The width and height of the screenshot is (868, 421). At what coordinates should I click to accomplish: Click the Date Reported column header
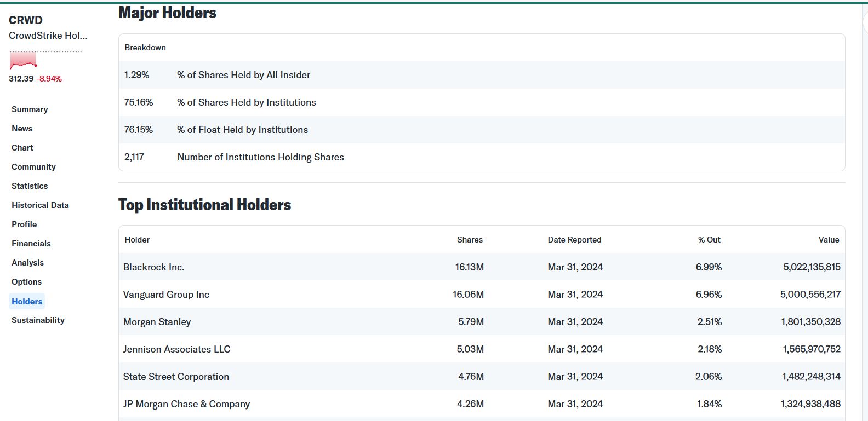click(x=574, y=240)
